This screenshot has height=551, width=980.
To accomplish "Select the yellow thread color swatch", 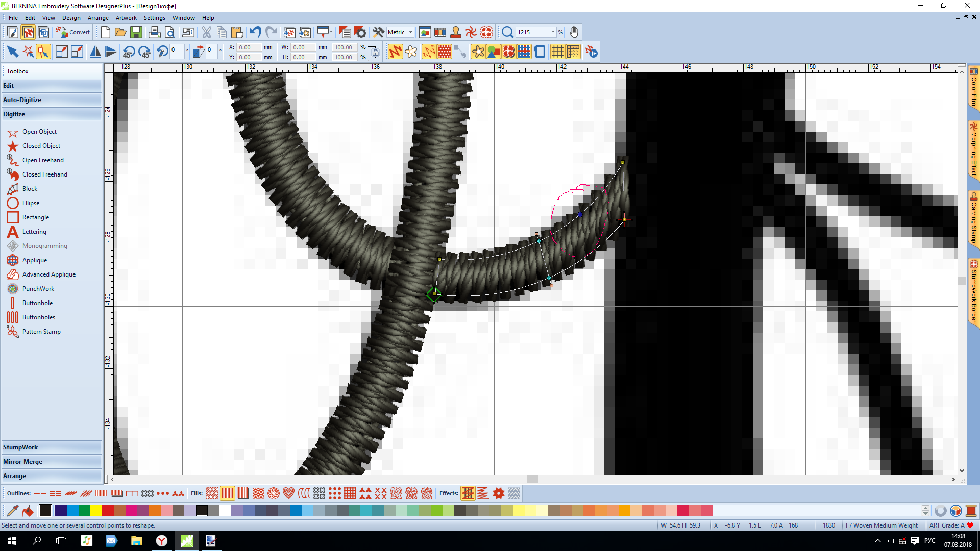I will point(96,511).
